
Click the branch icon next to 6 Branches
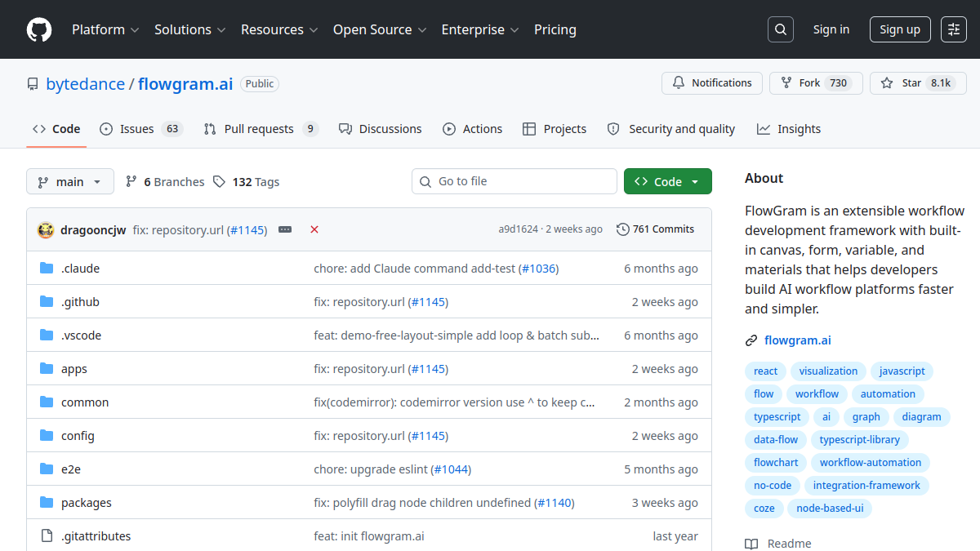pos(131,182)
